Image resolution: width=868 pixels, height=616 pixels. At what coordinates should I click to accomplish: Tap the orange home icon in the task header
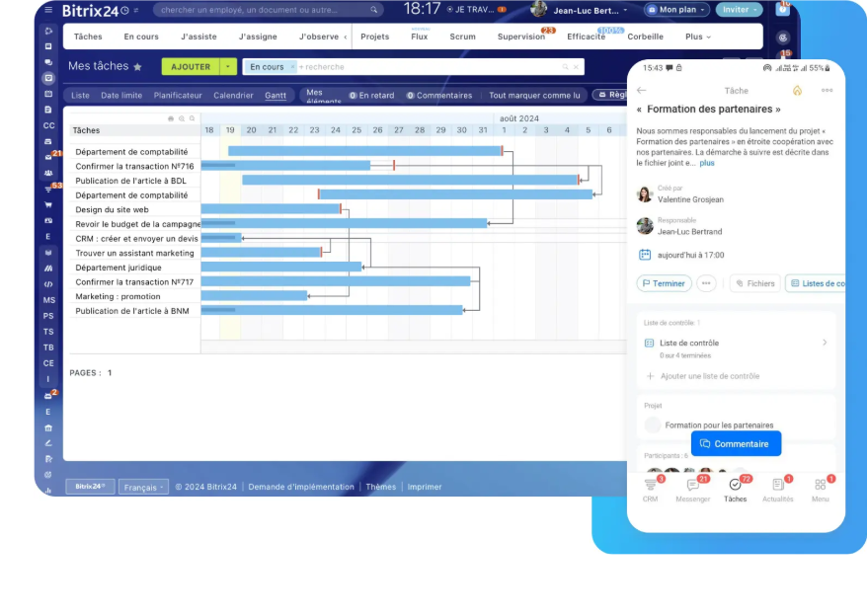[x=797, y=90]
